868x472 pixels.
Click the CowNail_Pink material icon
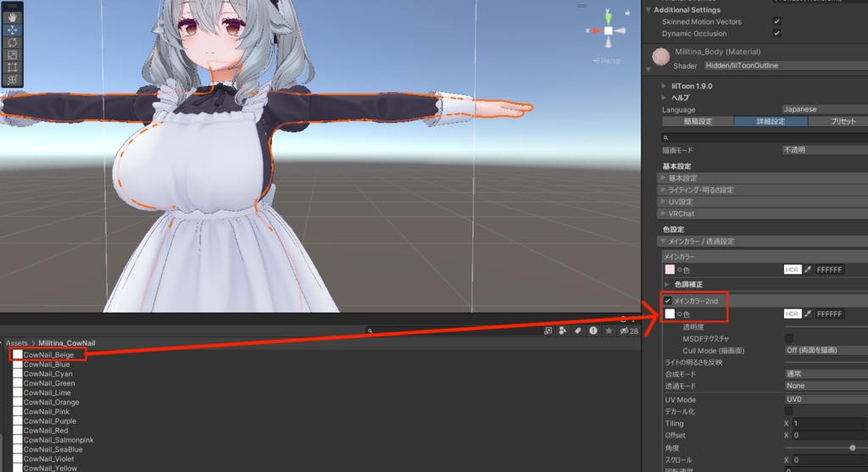pos(18,411)
